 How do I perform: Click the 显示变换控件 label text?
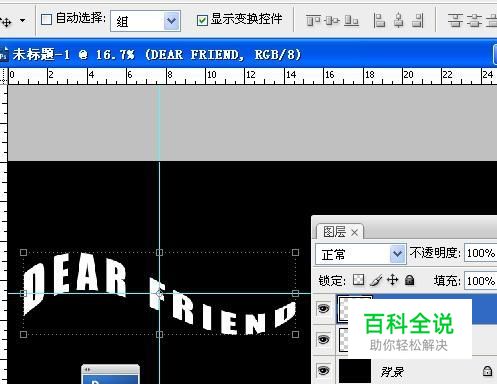(x=247, y=19)
